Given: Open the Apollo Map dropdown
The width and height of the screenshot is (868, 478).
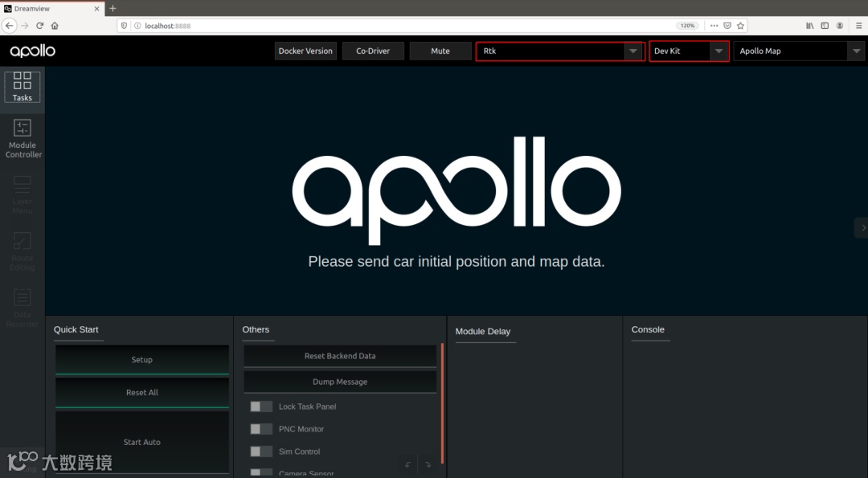Looking at the screenshot, I should pos(800,51).
